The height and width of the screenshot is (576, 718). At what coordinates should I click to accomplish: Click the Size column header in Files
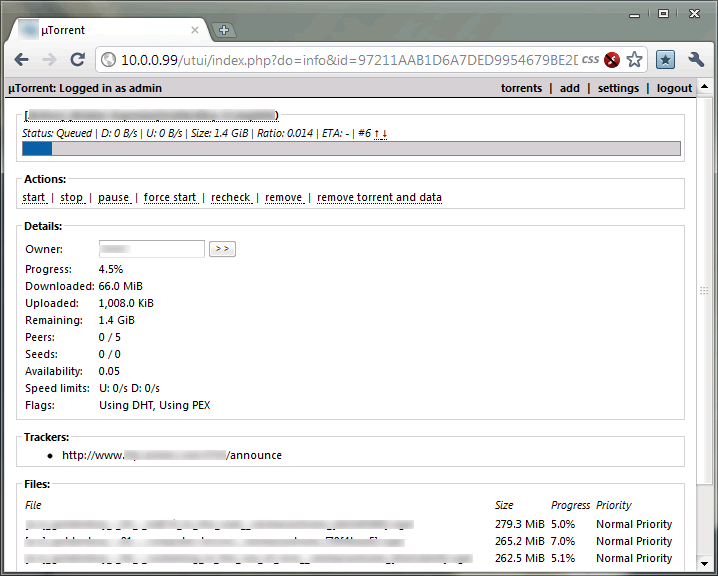(x=504, y=505)
